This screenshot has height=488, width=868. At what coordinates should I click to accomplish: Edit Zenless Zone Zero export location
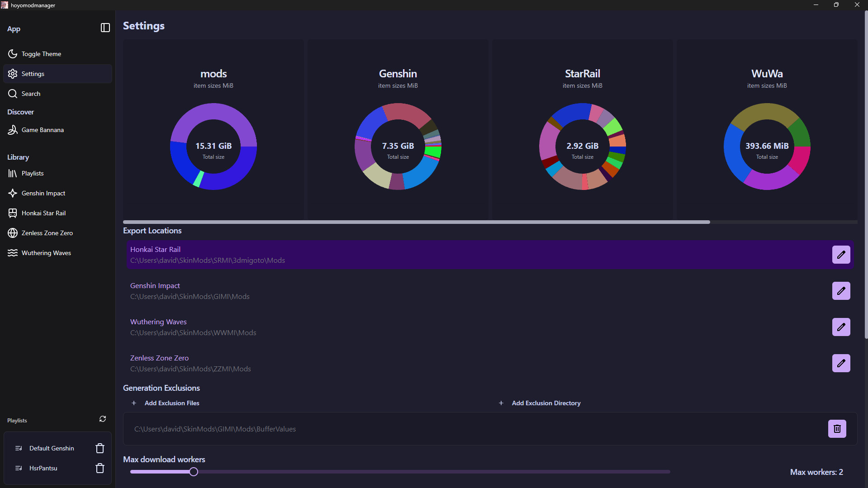[841, 363]
